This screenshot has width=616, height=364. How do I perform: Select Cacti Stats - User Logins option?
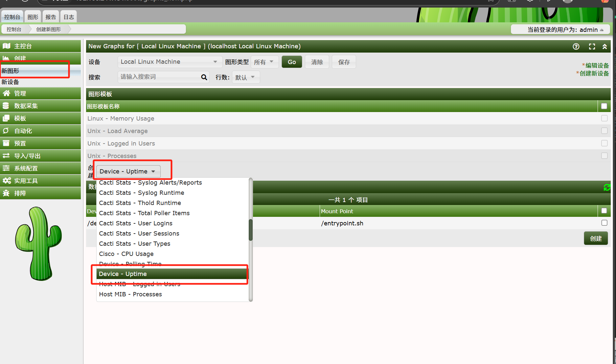click(x=172, y=223)
